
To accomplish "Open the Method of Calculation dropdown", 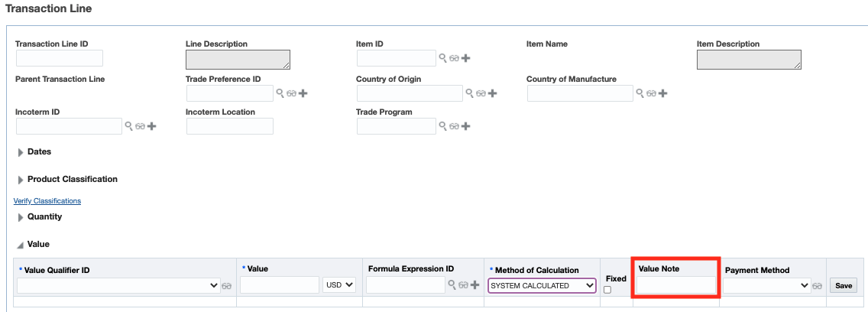I will pyautogui.click(x=542, y=285).
